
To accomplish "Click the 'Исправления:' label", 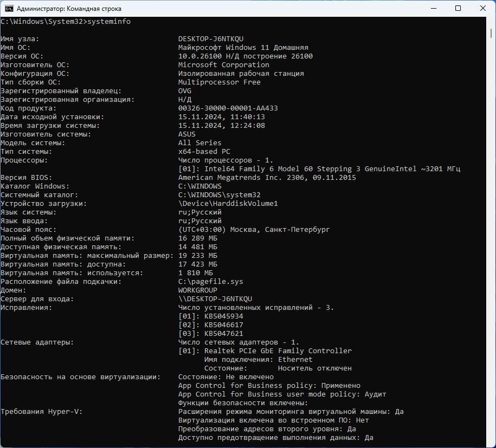I will point(26,308).
